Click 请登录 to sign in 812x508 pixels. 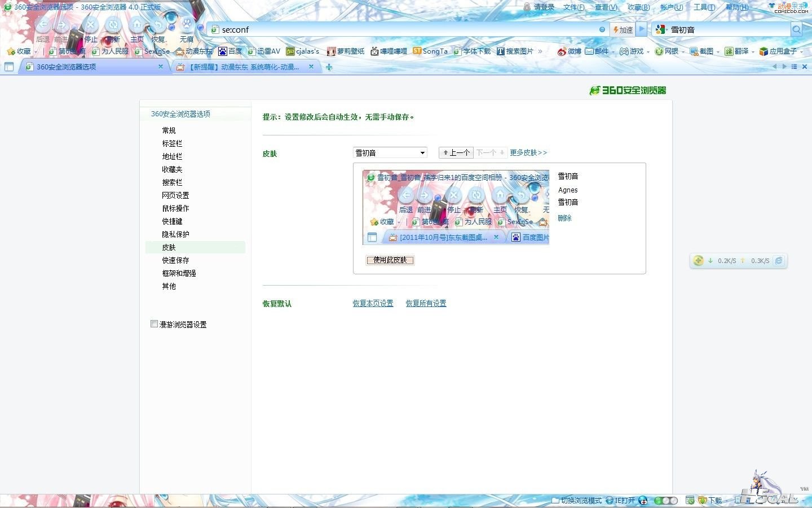click(x=540, y=7)
